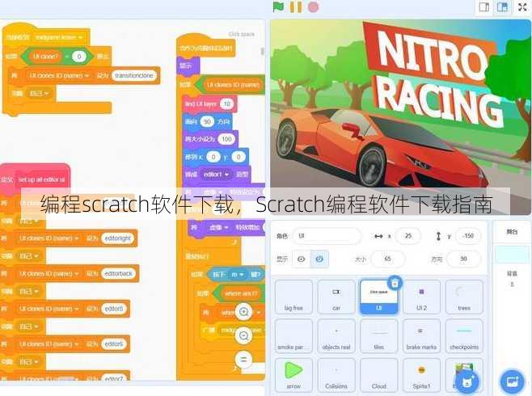Select the objects real sprite

[336, 336]
